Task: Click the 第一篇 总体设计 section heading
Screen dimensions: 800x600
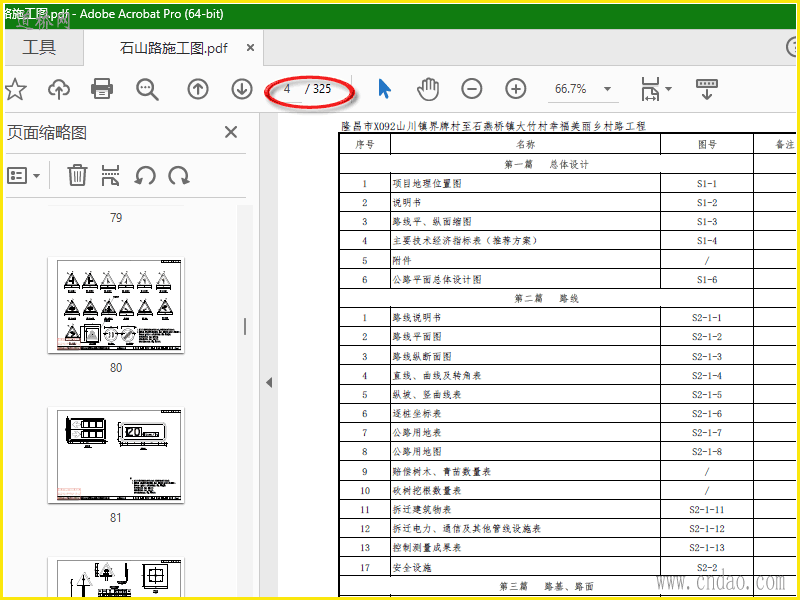Action: click(x=546, y=164)
